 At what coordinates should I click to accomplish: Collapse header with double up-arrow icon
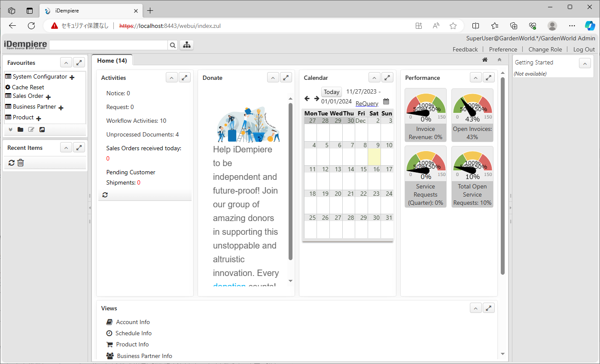click(x=499, y=60)
